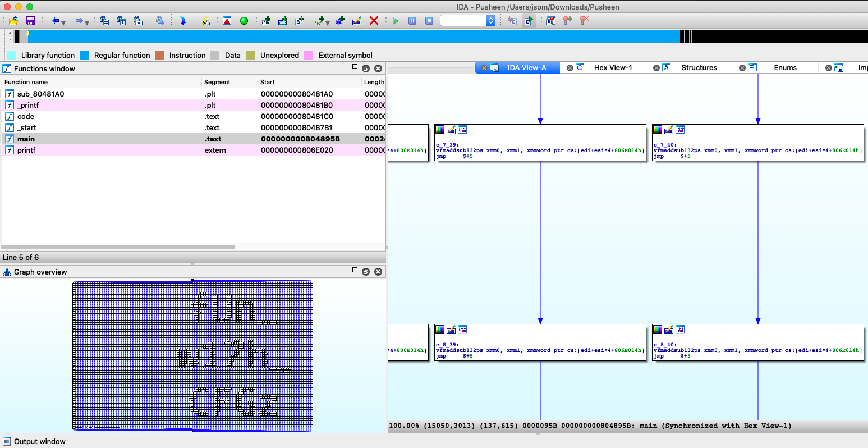Click the External symbol pink swatch
868x448 pixels.
pyautogui.click(x=309, y=55)
